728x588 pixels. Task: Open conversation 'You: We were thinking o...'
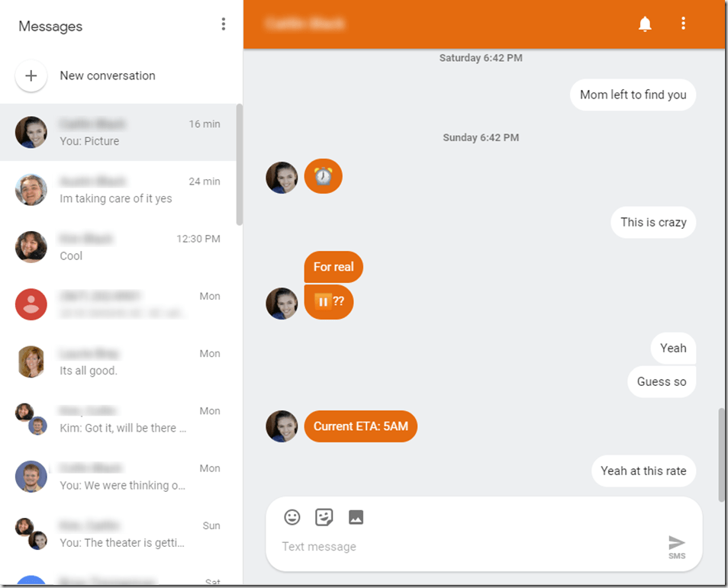pyautogui.click(x=118, y=477)
